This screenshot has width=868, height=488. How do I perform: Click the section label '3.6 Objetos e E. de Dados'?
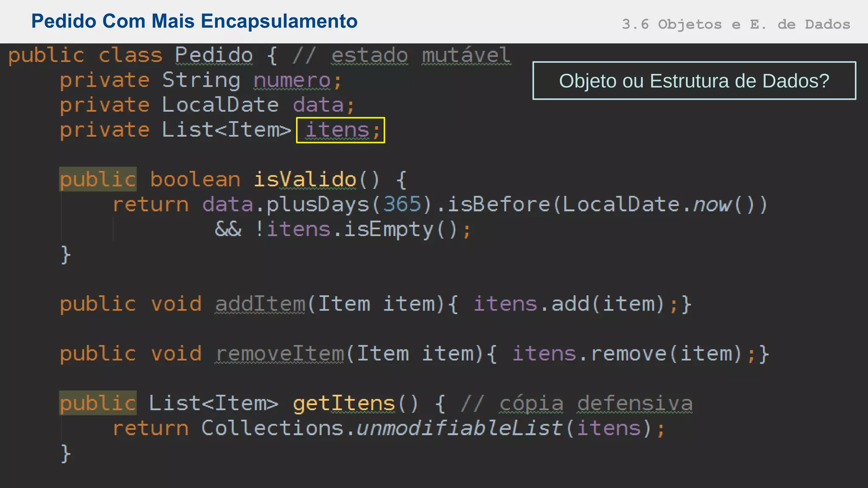tap(736, 24)
